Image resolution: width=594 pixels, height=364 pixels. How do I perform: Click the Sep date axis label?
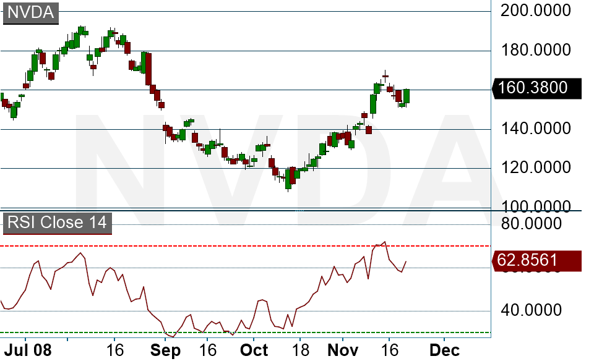[165, 350]
